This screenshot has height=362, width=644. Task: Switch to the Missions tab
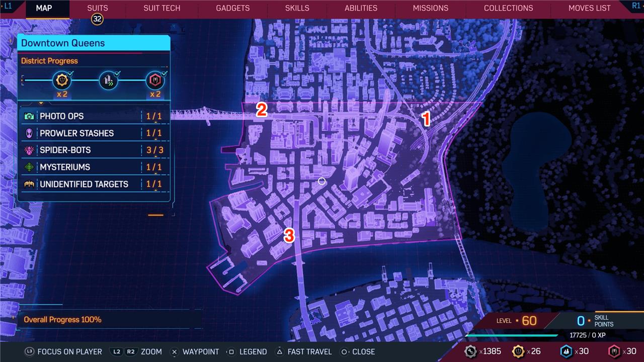tap(430, 8)
